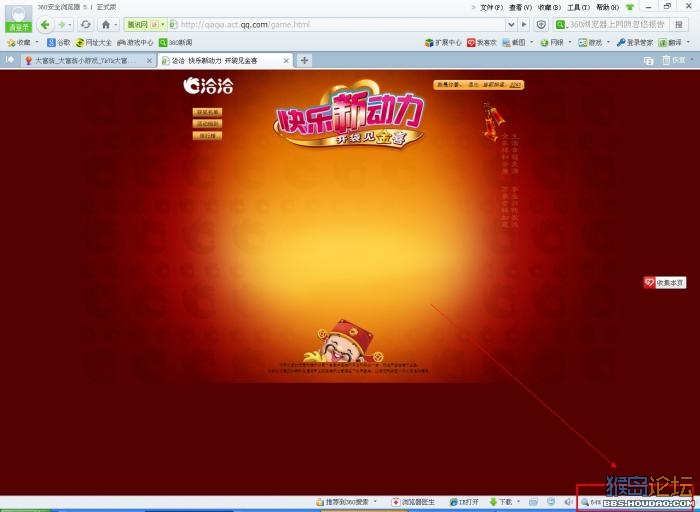Click the 洽洽 logo on the page
This screenshot has height=512, width=700.
[208, 85]
